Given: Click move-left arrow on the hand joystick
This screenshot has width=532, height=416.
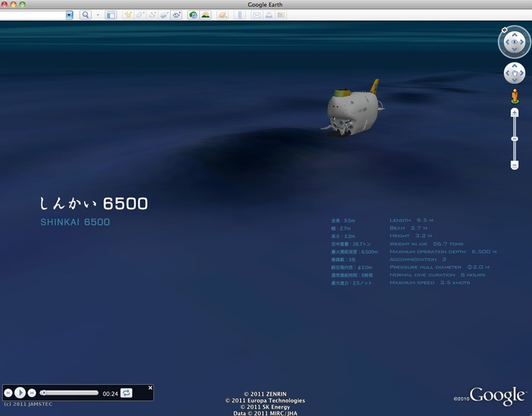Looking at the screenshot, I should coord(507,73).
